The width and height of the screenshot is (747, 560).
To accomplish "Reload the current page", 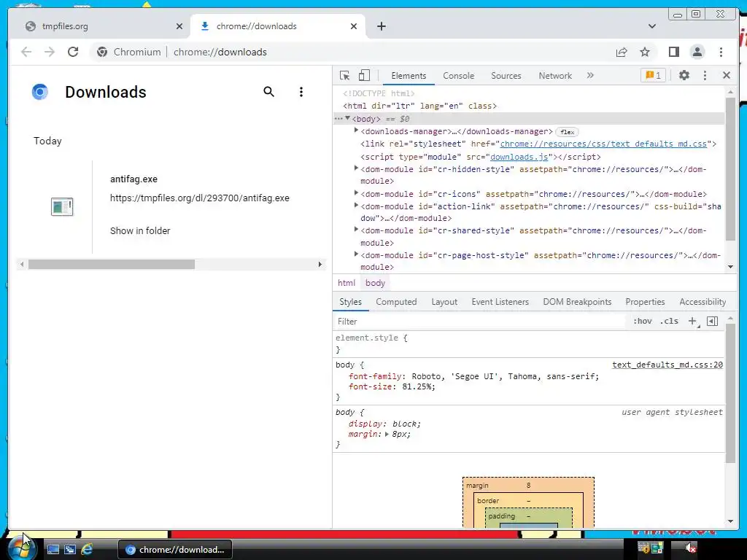I will 73,52.
